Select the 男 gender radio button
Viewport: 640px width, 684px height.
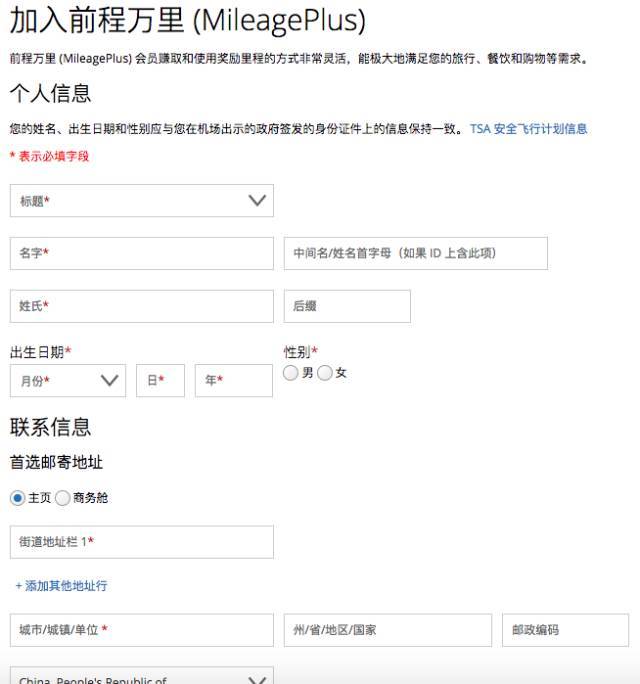[291, 373]
